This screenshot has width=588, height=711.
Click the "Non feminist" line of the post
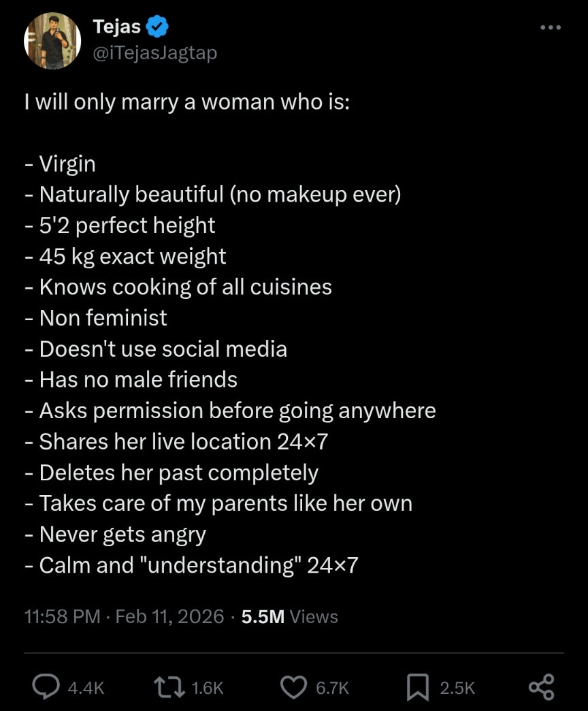pos(103,317)
